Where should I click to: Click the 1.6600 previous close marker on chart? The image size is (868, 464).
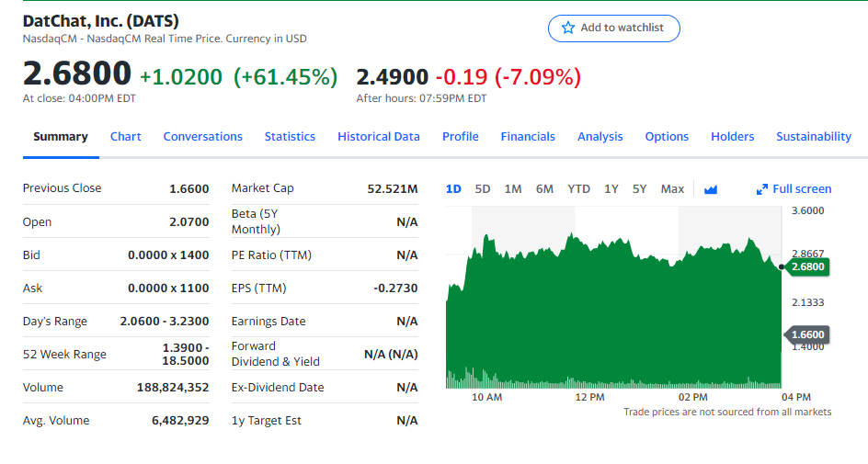807,334
